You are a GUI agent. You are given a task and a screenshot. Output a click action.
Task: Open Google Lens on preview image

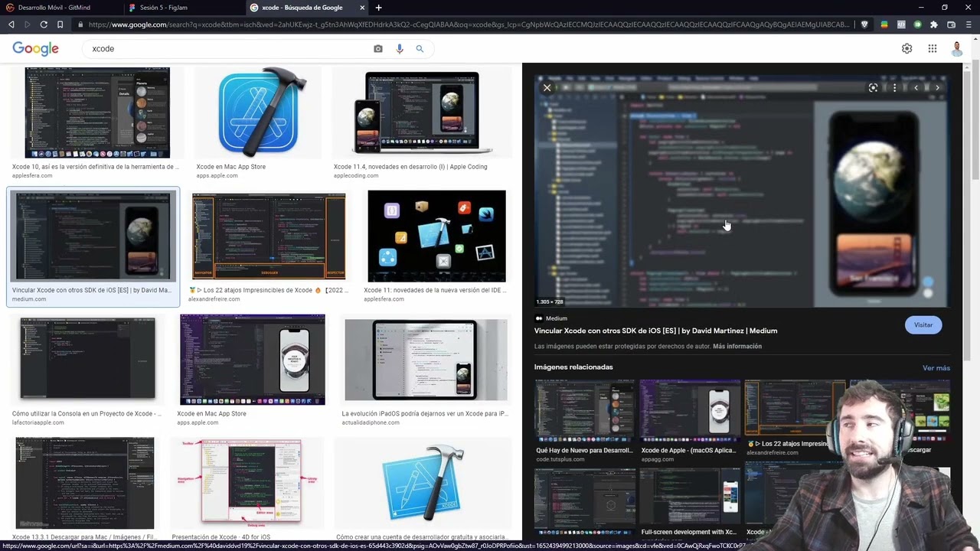pos(873,88)
